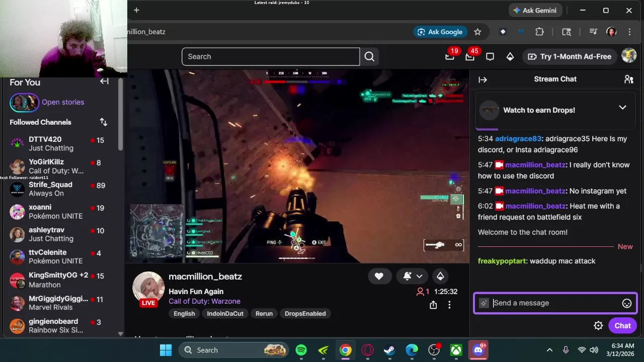Bookmark this page with the star icon
This screenshot has width=644, height=362.
point(477,32)
